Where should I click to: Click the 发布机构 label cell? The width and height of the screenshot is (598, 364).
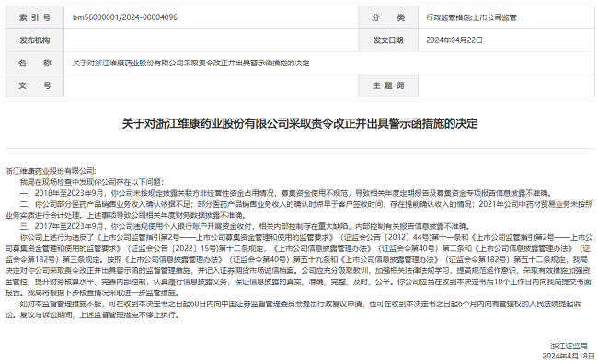(x=35, y=40)
